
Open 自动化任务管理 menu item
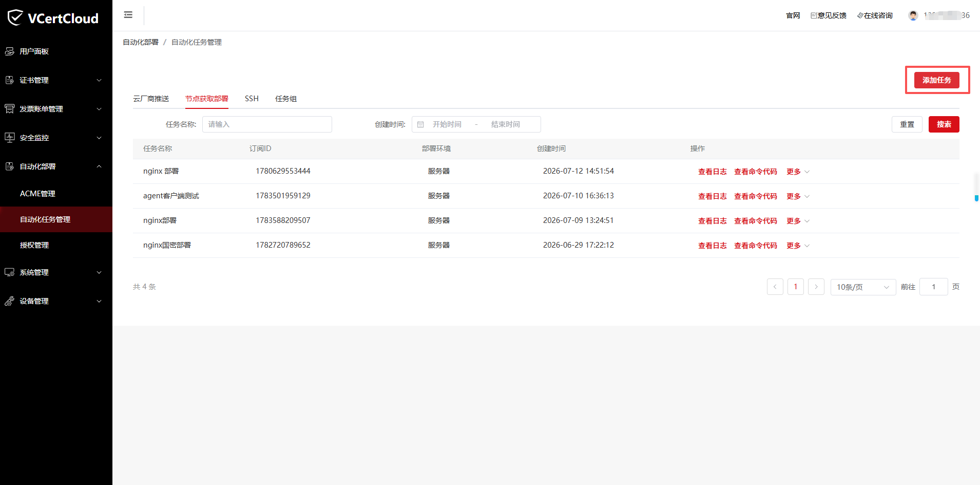tap(56, 219)
